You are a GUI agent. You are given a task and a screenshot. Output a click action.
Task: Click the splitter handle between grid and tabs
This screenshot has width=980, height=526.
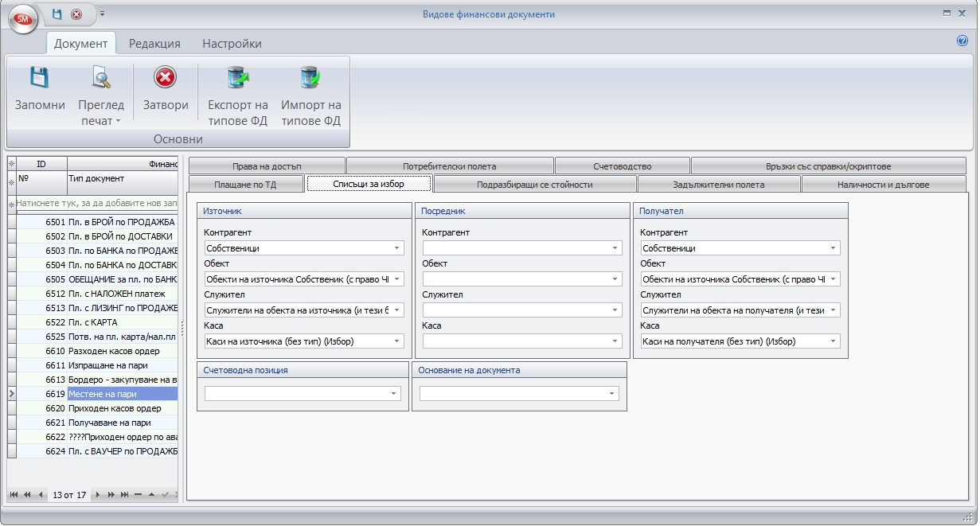(x=182, y=328)
